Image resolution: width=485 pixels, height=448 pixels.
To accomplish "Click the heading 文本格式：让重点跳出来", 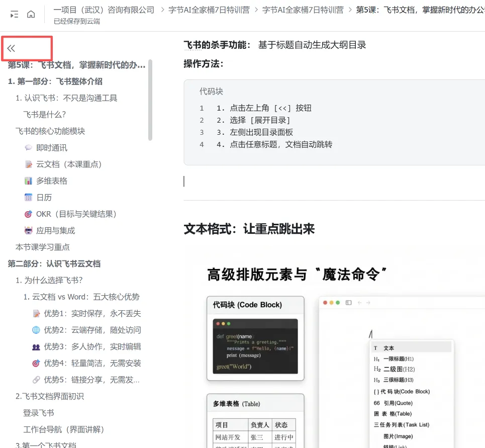I will tap(249, 229).
